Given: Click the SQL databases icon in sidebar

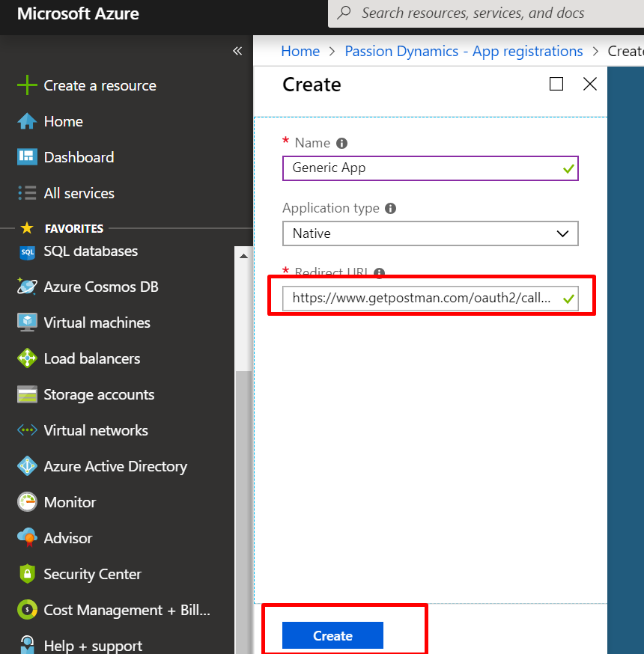Looking at the screenshot, I should coord(27,252).
